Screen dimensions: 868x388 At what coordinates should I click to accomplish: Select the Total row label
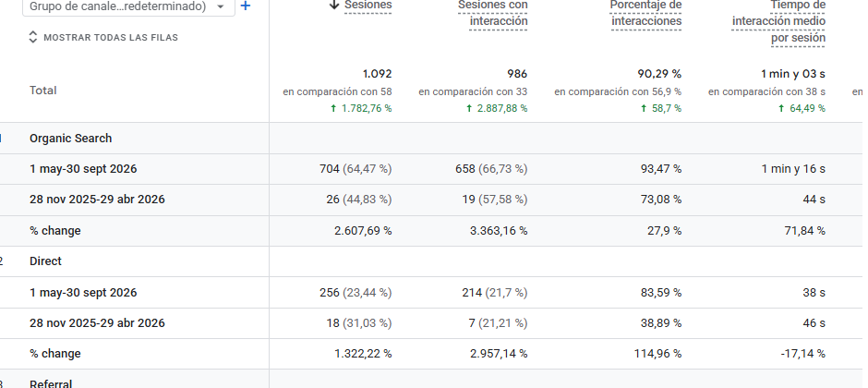pos(43,91)
